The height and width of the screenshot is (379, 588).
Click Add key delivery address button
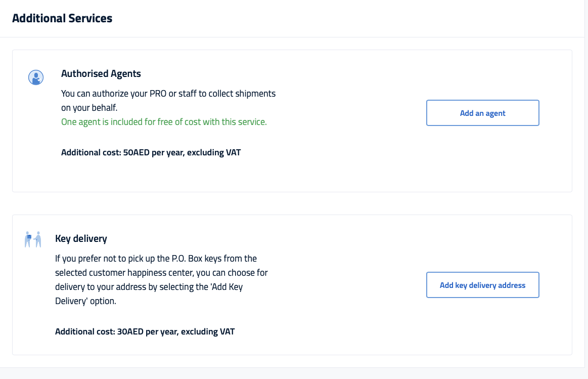(483, 285)
